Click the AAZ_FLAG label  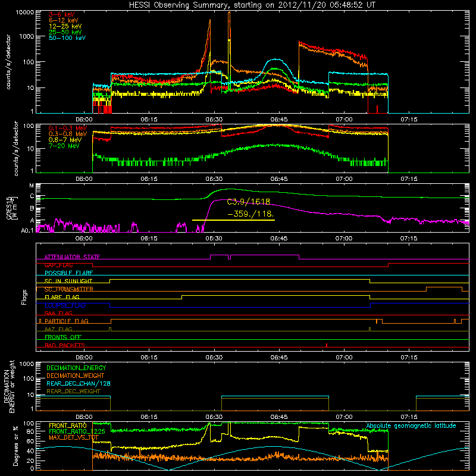(x=58, y=329)
